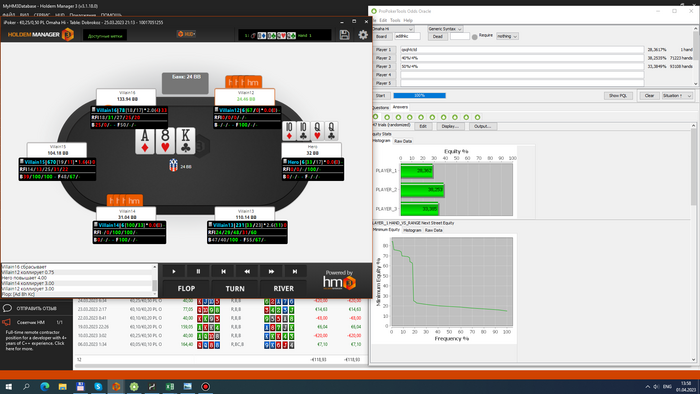This screenshot has height=394, width=700.
Task: Open replayer settings gear icon
Action: (x=363, y=35)
